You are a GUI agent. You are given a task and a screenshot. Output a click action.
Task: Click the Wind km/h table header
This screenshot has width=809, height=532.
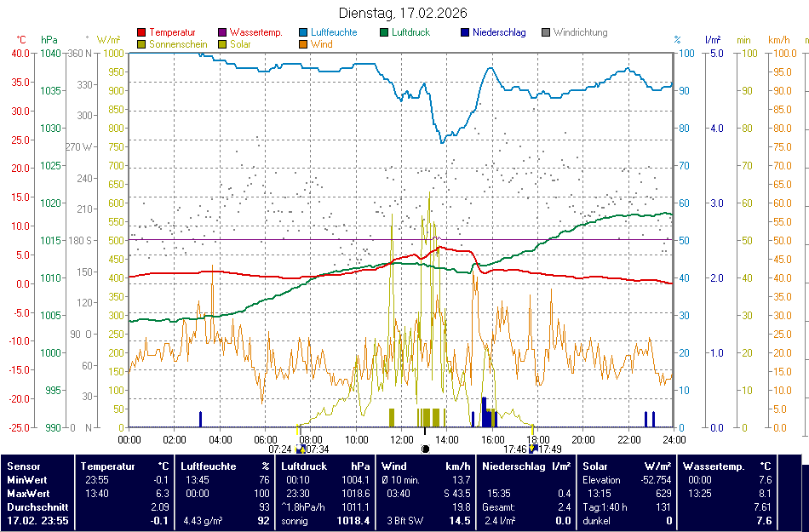[x=426, y=466]
